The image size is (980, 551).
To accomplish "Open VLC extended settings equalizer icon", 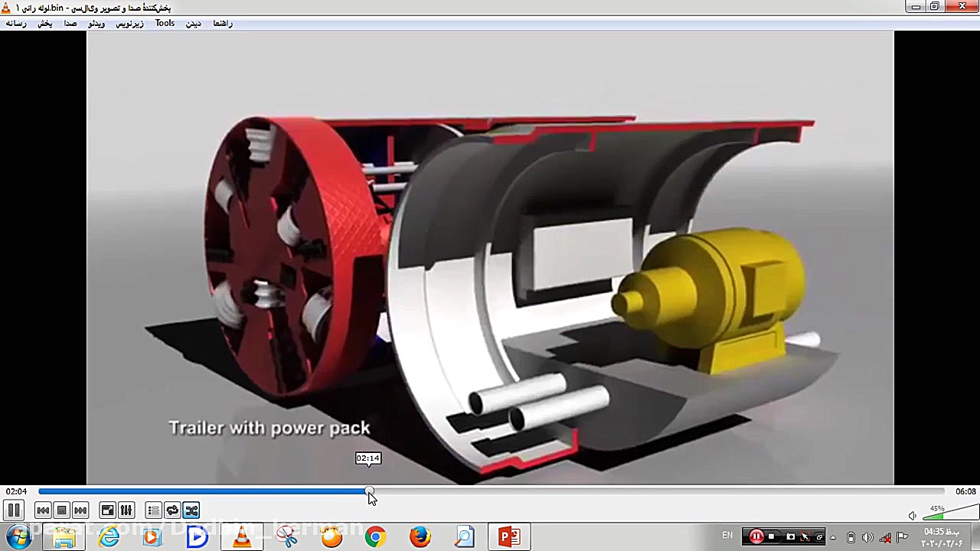I will pyautogui.click(x=126, y=510).
